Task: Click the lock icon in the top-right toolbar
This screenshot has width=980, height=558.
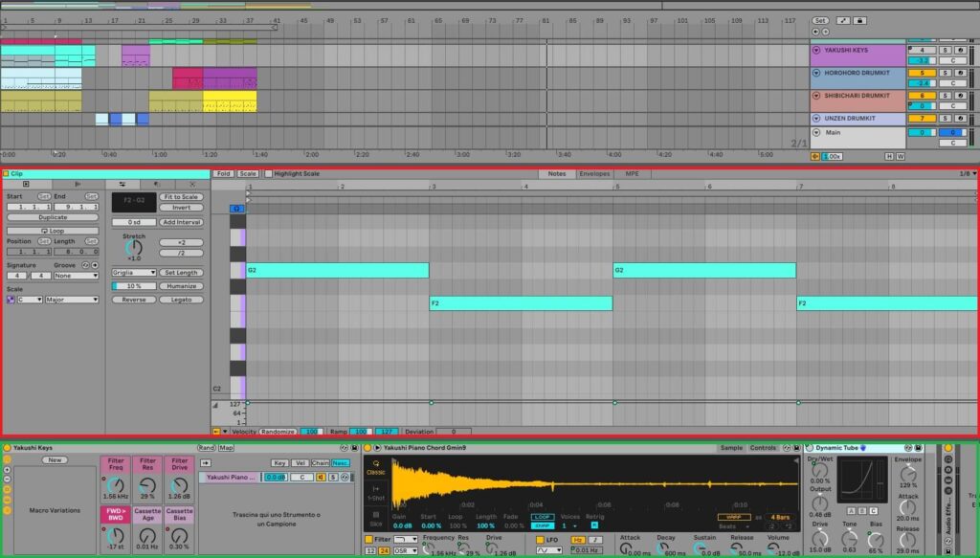Action: coord(859,20)
